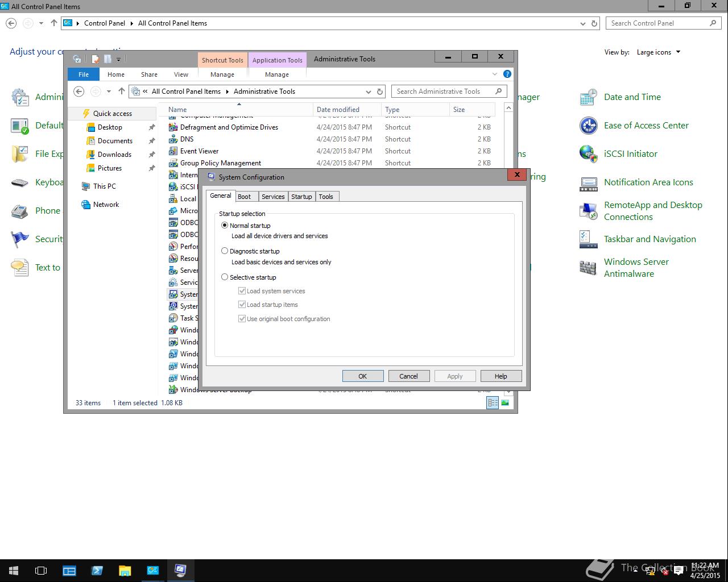Open Manage under Shortcut Tools
Viewport: 728px width, 582px height.
[222, 74]
